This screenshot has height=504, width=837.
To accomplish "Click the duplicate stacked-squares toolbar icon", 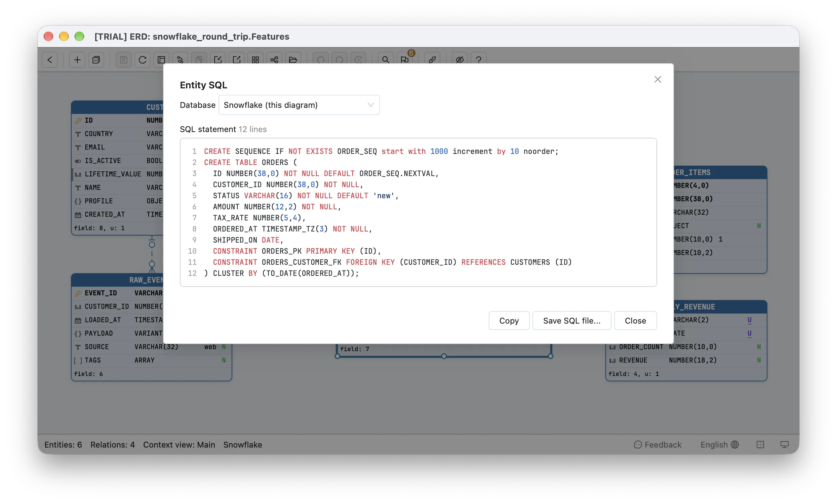I will point(96,60).
